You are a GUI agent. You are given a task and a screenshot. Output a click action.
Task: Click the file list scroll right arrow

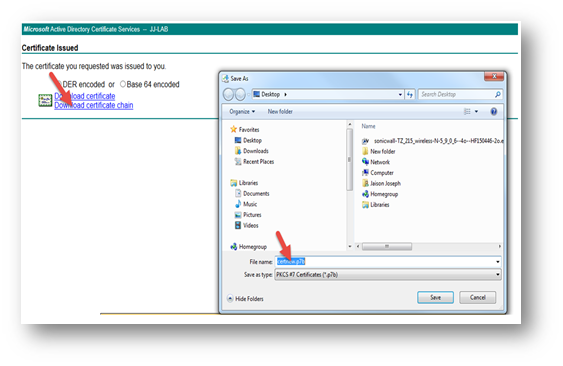point(499,246)
